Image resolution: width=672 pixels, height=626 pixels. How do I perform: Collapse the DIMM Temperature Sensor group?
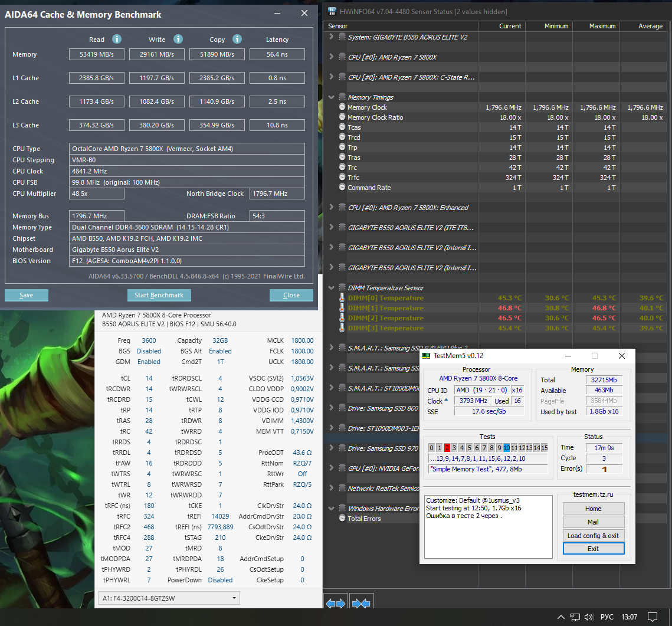tap(332, 288)
